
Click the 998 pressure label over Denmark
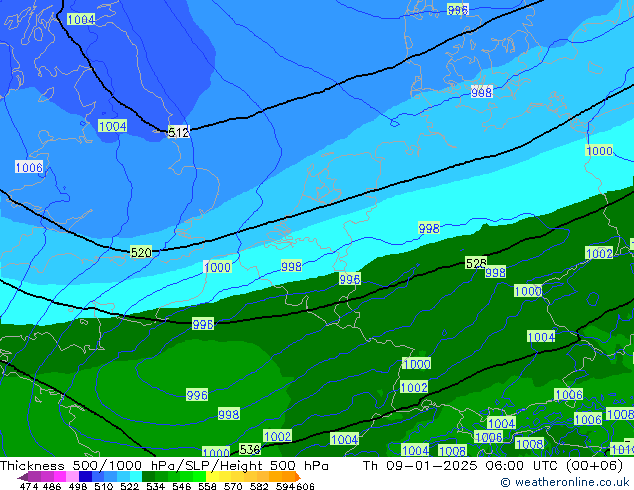point(482,92)
